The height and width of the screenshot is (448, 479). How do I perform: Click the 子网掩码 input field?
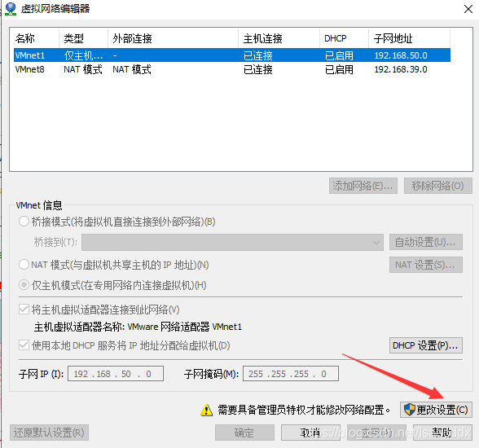(x=291, y=374)
